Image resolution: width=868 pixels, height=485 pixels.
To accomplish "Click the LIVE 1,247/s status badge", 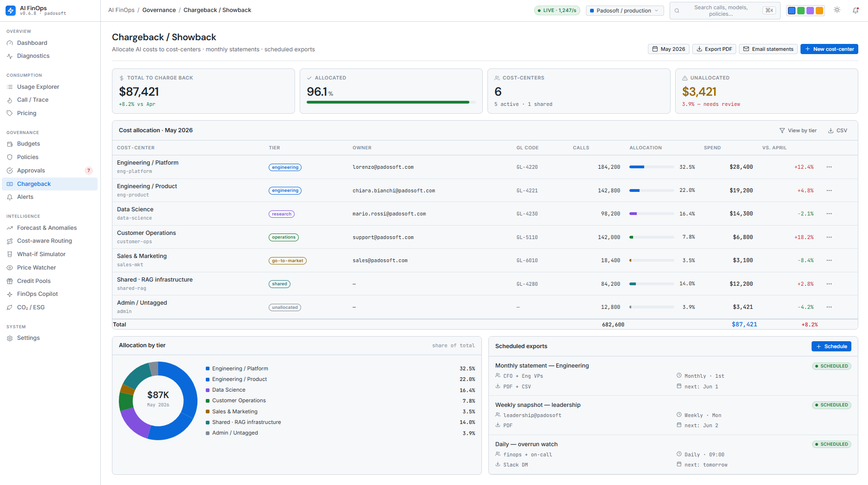I will (557, 10).
